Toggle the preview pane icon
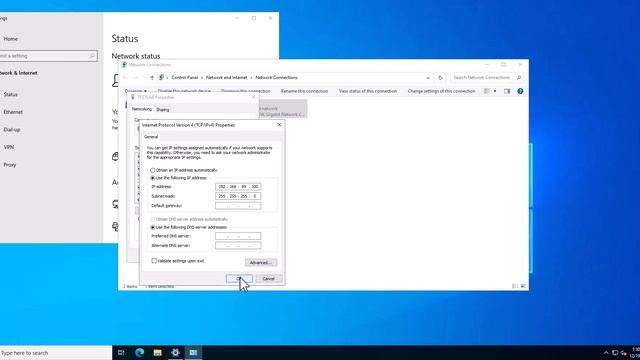Viewport: 640px width, 360px height. [507, 91]
